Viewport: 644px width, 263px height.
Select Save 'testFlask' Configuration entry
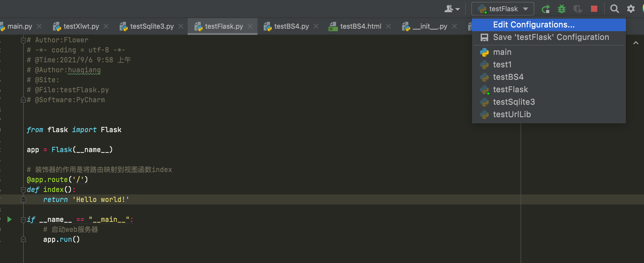pos(549,37)
